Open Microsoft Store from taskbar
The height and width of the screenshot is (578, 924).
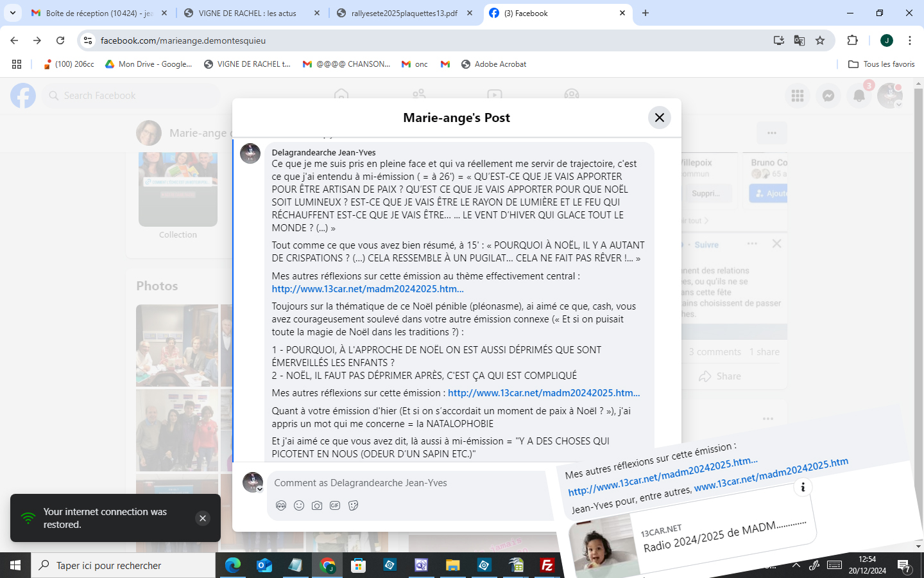[x=359, y=565]
